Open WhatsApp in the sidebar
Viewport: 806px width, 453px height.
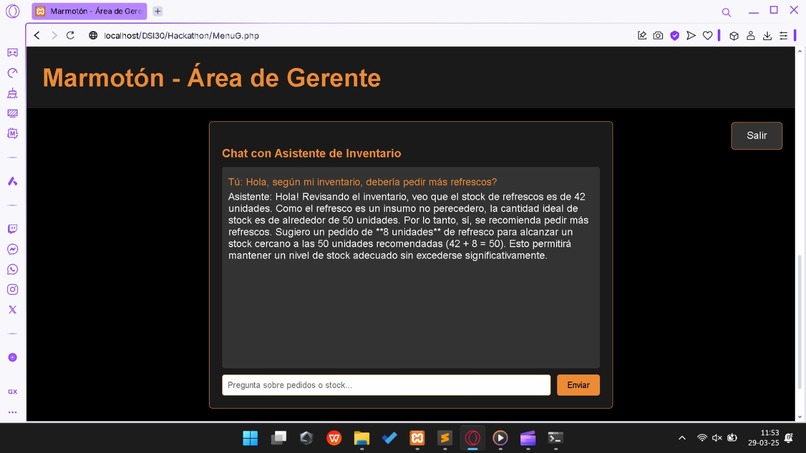pos(12,269)
